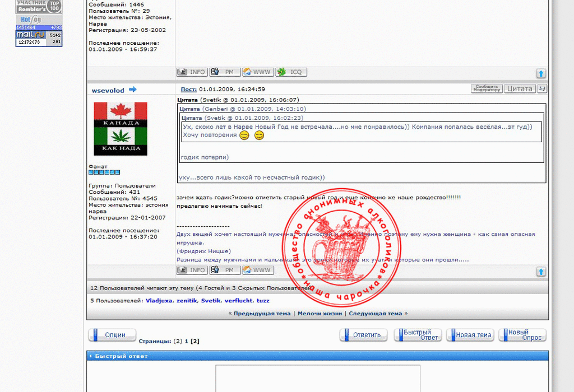Image resolution: width=574 pixels, height=392 pixels.
Task: Open the 'Опции' button
Action: coord(112,335)
